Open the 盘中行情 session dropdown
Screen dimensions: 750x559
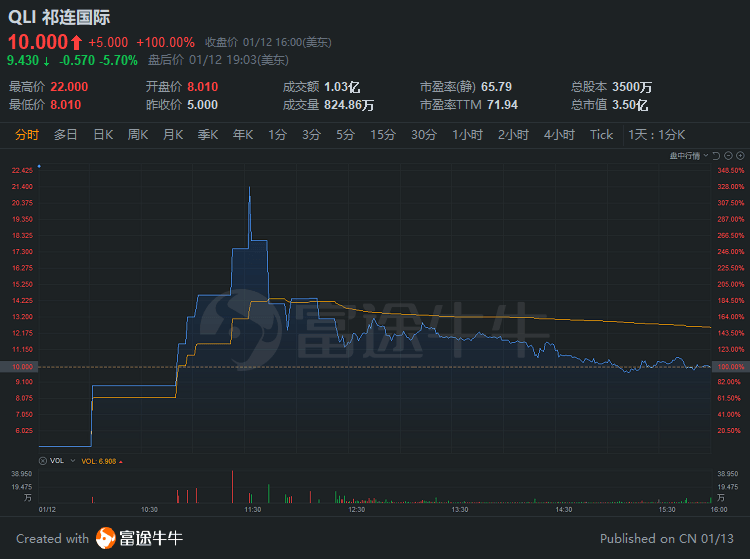689,156
